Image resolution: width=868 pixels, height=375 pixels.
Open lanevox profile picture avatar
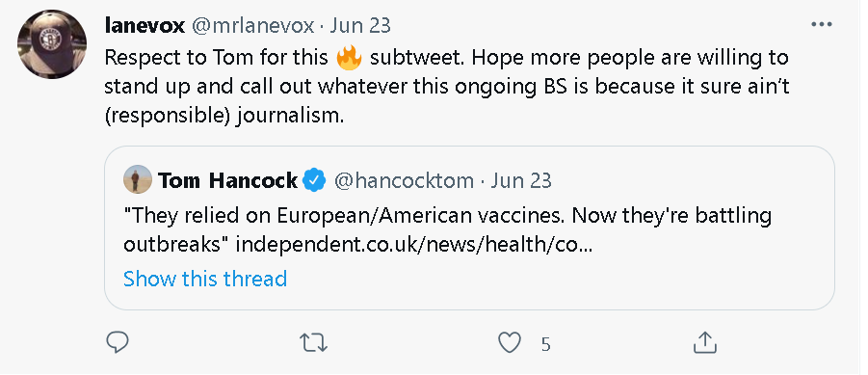point(52,43)
